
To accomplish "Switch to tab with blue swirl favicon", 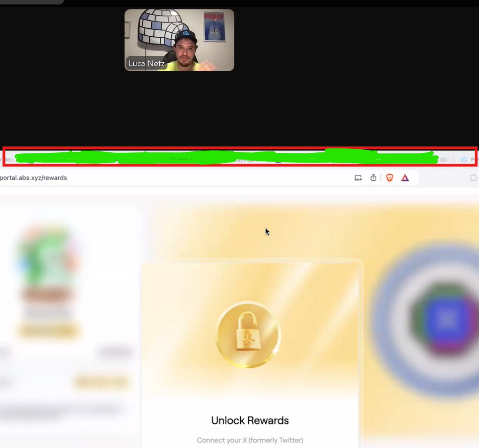I will point(463,160).
